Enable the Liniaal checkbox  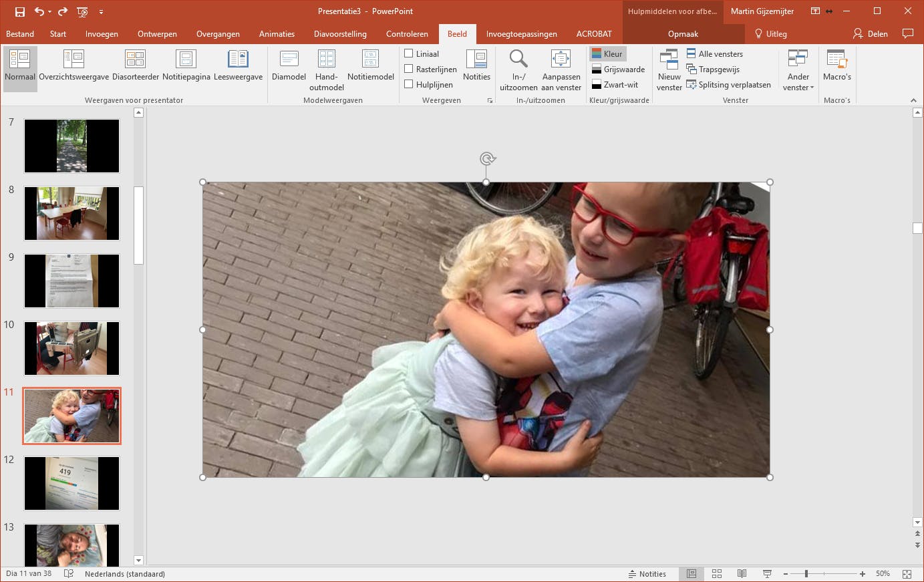[409, 53]
